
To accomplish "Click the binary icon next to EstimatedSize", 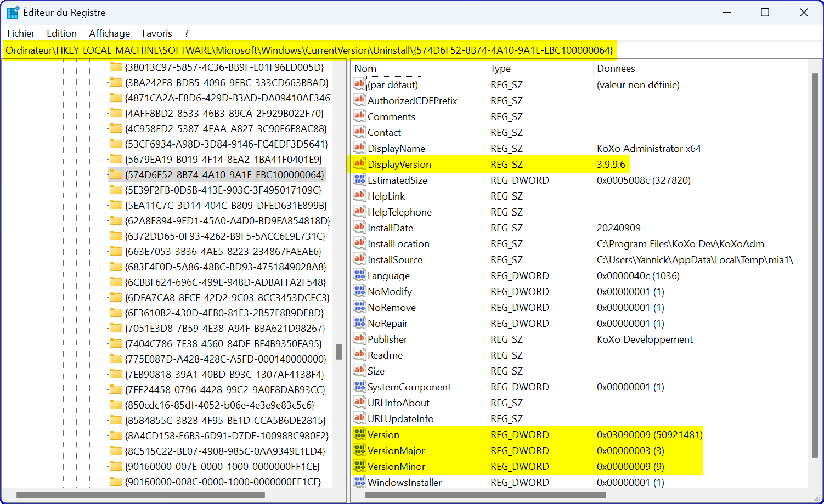I will click(359, 179).
